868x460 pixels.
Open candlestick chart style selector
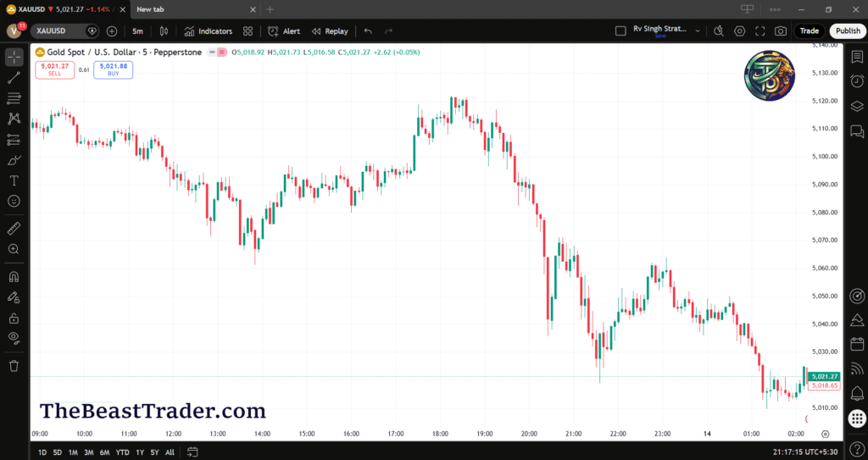(164, 31)
